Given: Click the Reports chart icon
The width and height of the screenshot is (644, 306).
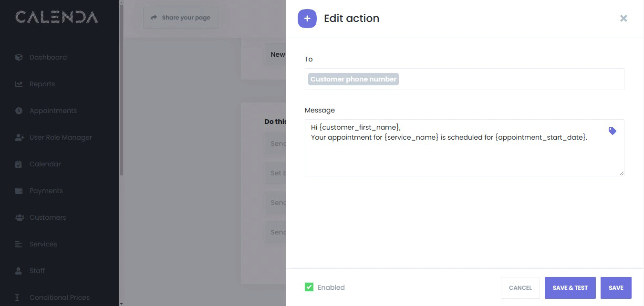Looking at the screenshot, I should (x=19, y=84).
